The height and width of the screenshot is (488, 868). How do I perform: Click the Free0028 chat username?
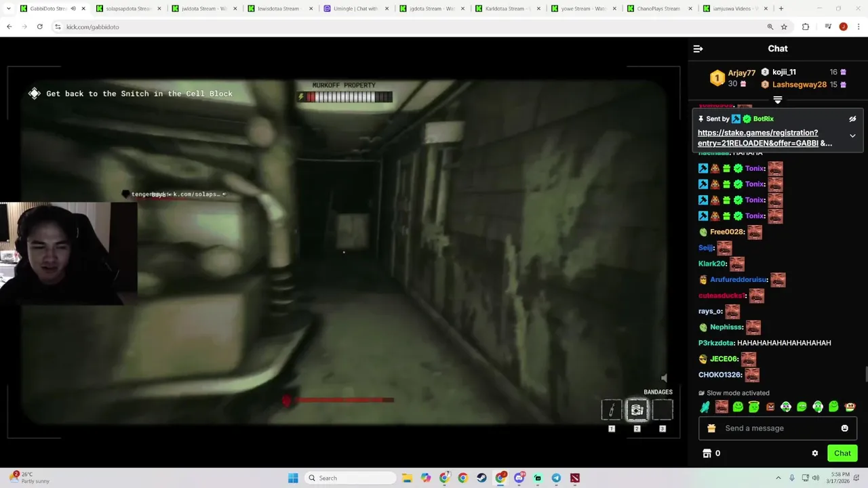click(726, 232)
